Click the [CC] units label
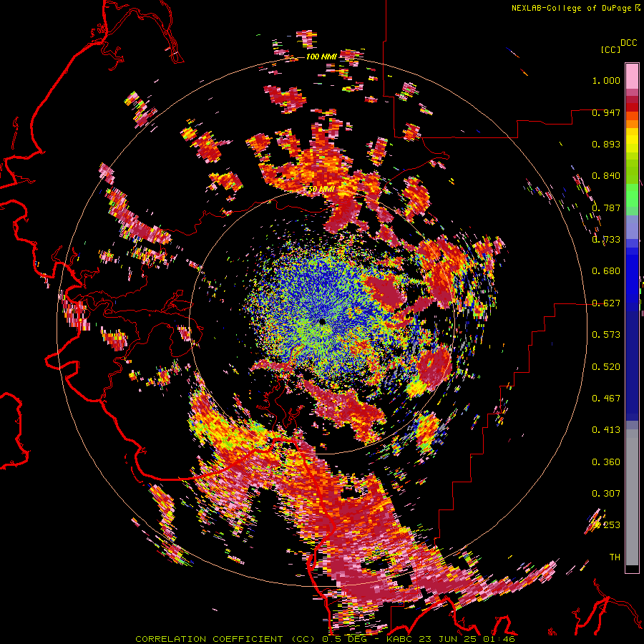Screen dimensions: 644x644 (x=610, y=49)
